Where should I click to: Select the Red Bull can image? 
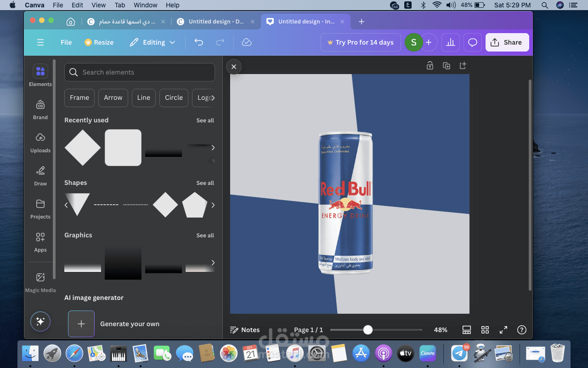pos(345,203)
